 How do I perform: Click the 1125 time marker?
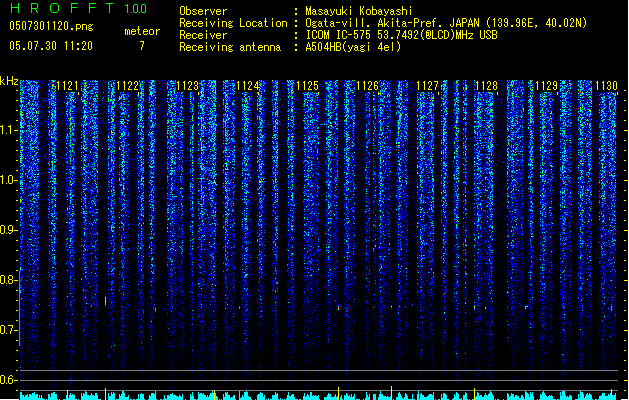(307, 86)
